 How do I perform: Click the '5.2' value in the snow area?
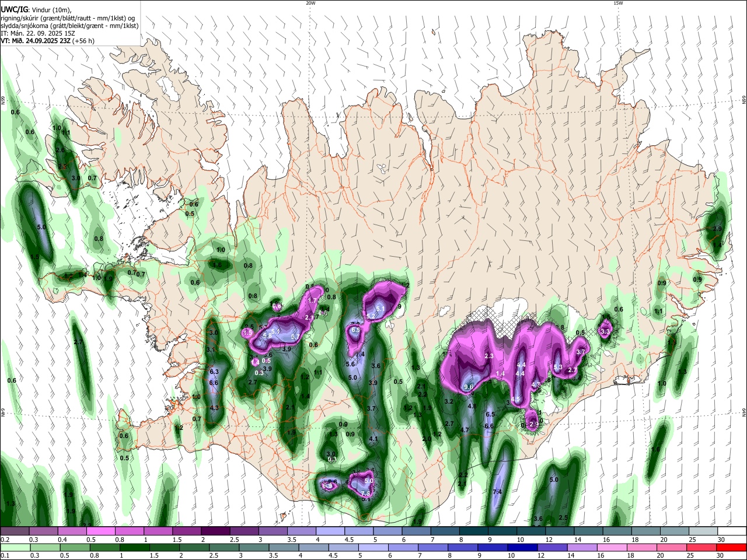click(371, 316)
